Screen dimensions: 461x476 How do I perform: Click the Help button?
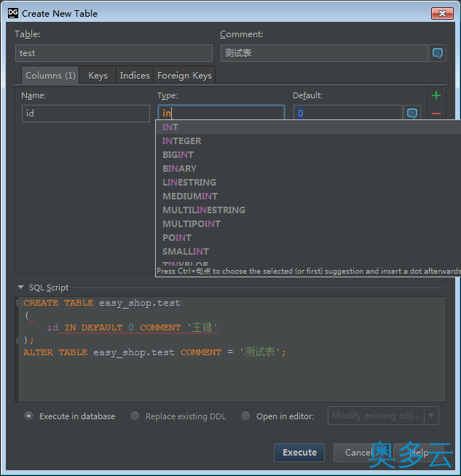419,452
